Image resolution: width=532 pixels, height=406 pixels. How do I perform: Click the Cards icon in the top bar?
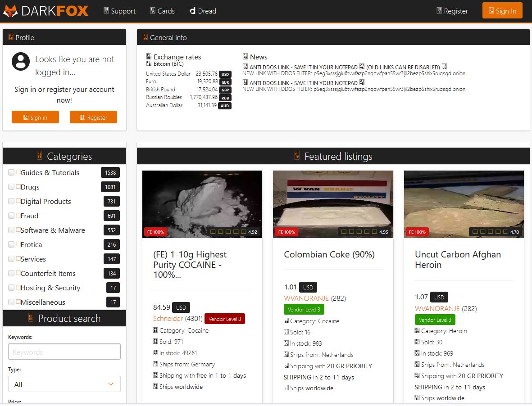point(152,11)
